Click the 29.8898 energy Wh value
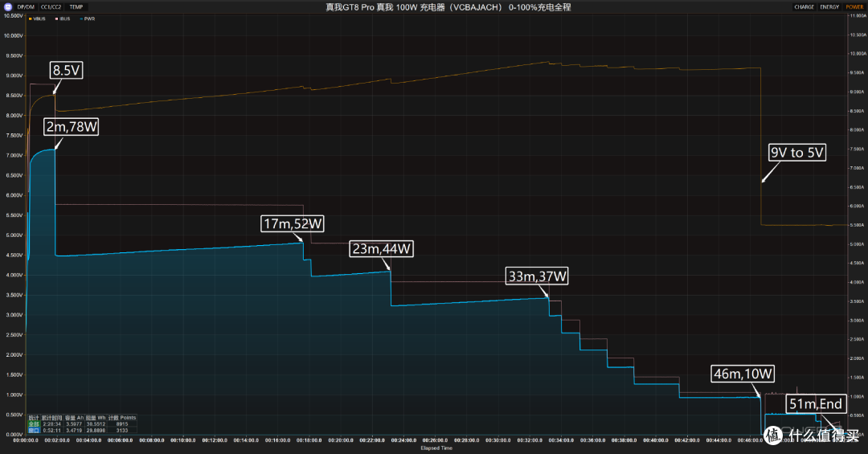 [x=96, y=430]
